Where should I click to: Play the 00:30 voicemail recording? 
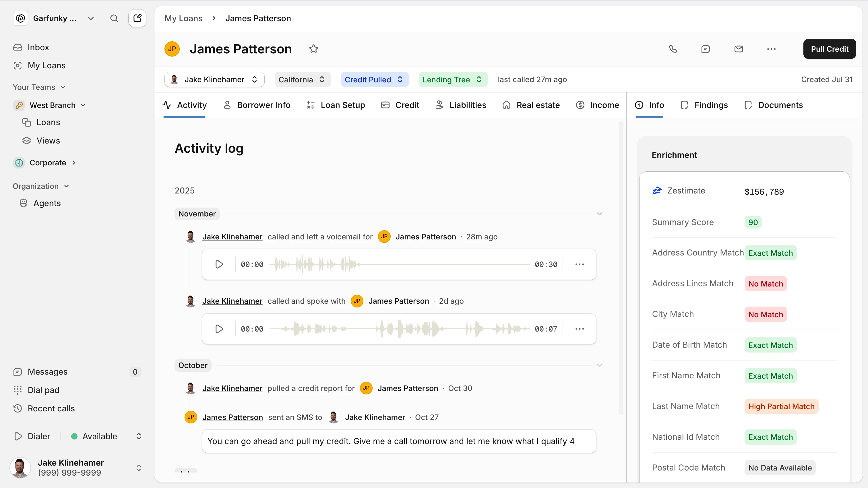click(x=219, y=264)
